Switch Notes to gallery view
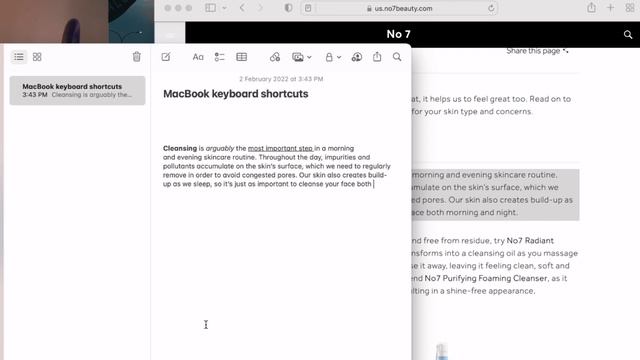 pyautogui.click(x=37, y=57)
